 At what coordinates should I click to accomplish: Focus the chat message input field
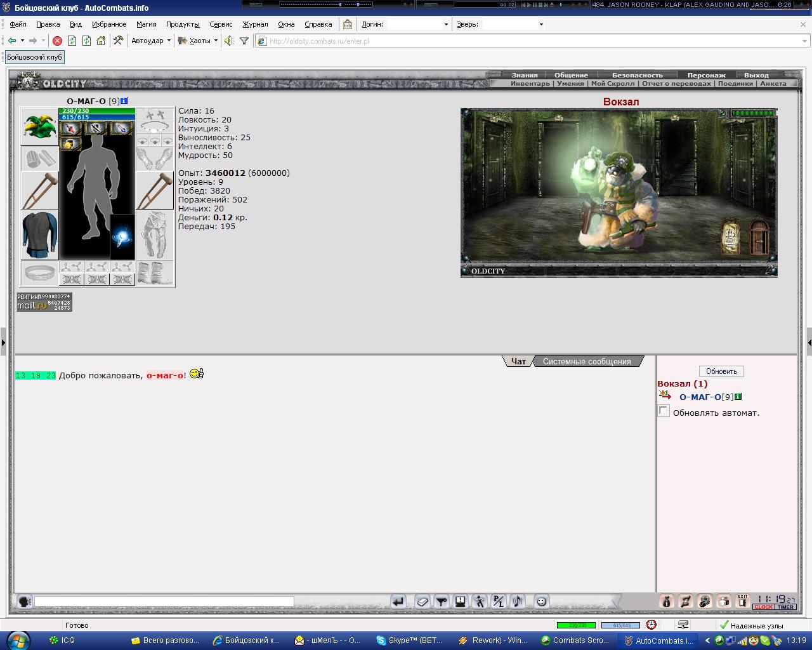[164, 600]
